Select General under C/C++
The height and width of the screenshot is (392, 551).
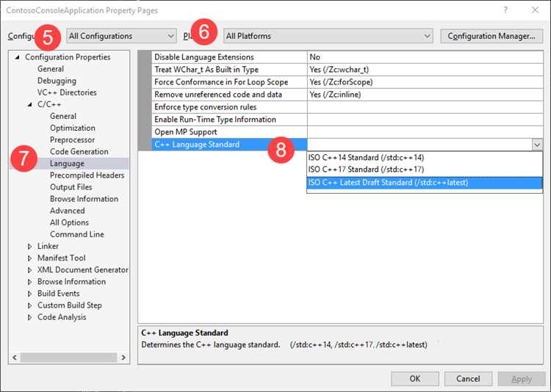tap(63, 116)
